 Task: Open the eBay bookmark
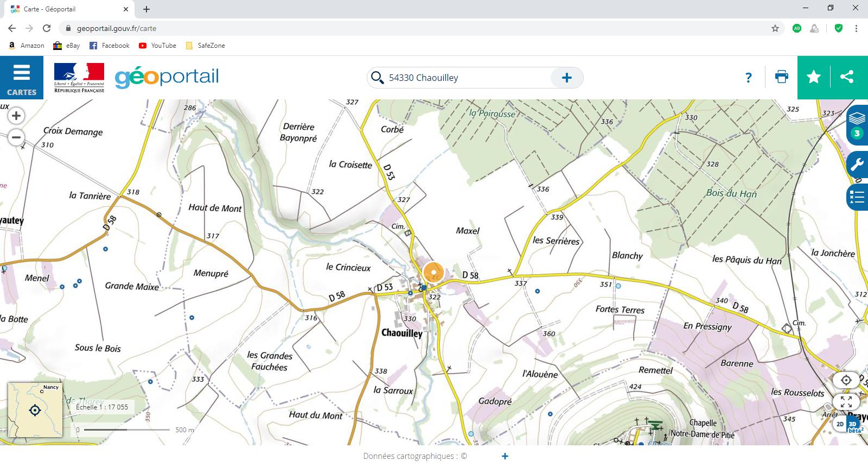click(x=67, y=46)
